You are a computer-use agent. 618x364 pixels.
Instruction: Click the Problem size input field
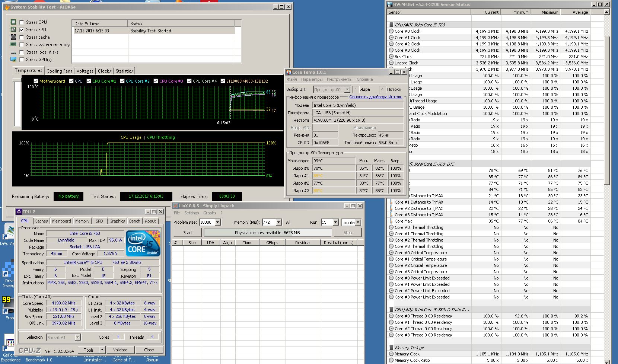click(207, 222)
